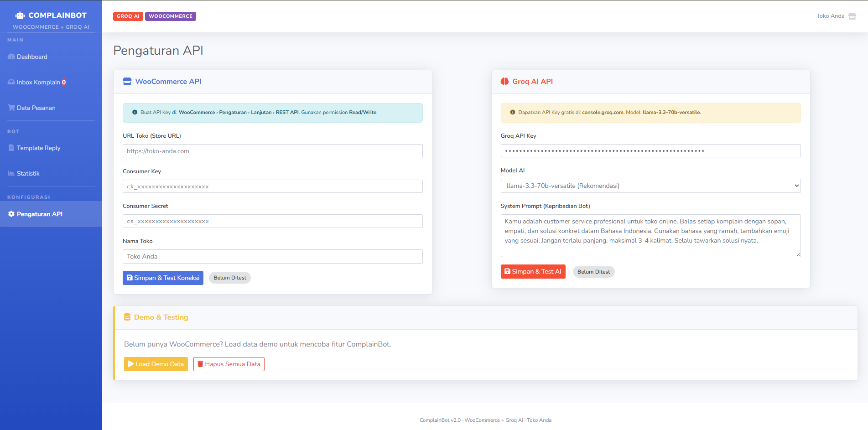Image resolution: width=868 pixels, height=430 pixels.
Task: Select Pengaturan API in sidebar
Action: point(51,214)
